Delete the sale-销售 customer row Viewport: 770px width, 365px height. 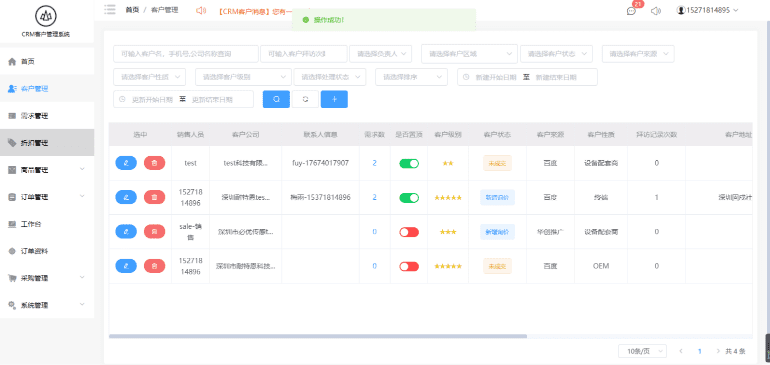pos(155,231)
